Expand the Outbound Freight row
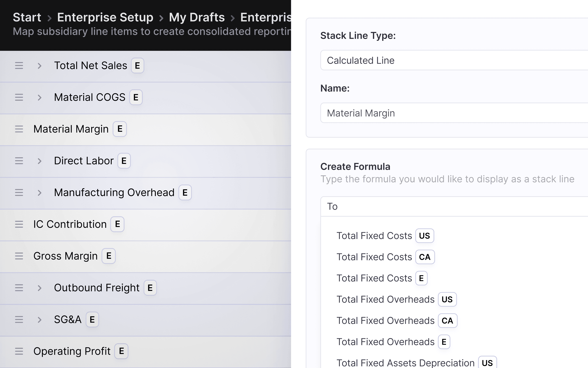The width and height of the screenshot is (588, 368). (x=40, y=288)
